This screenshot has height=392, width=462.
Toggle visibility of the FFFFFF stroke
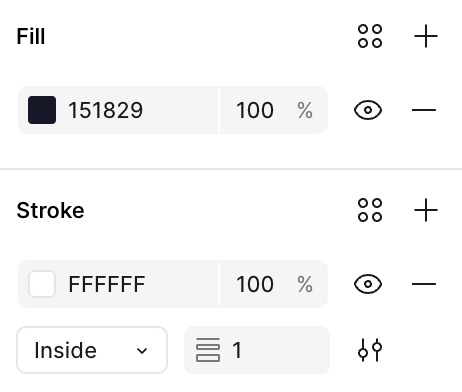pyautogui.click(x=368, y=284)
